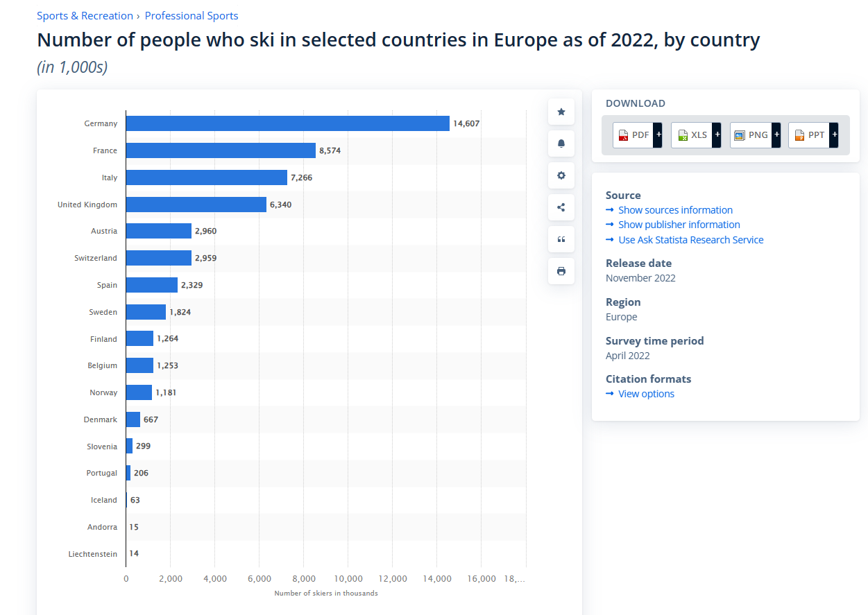This screenshot has width=868, height=615.
Task: Open chart settings gear icon
Action: [561, 175]
